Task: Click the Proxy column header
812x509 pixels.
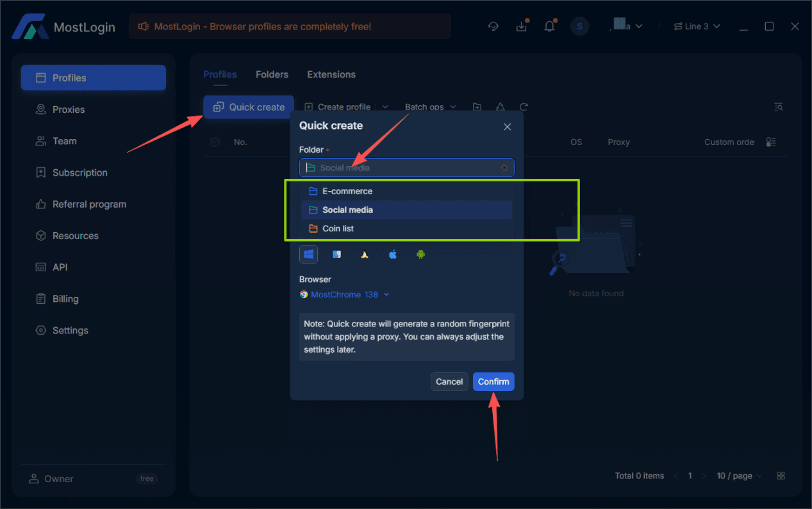Action: pyautogui.click(x=618, y=142)
